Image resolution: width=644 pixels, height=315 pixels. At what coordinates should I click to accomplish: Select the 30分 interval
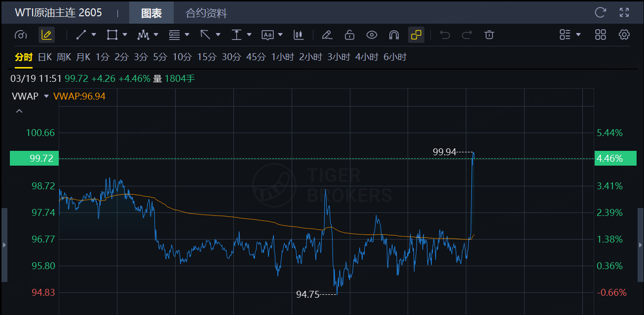point(231,57)
